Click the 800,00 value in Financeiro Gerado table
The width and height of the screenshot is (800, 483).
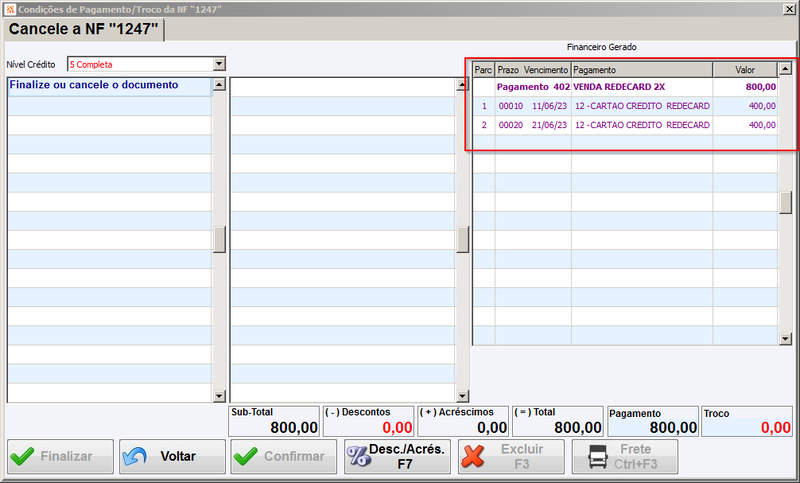[760, 87]
